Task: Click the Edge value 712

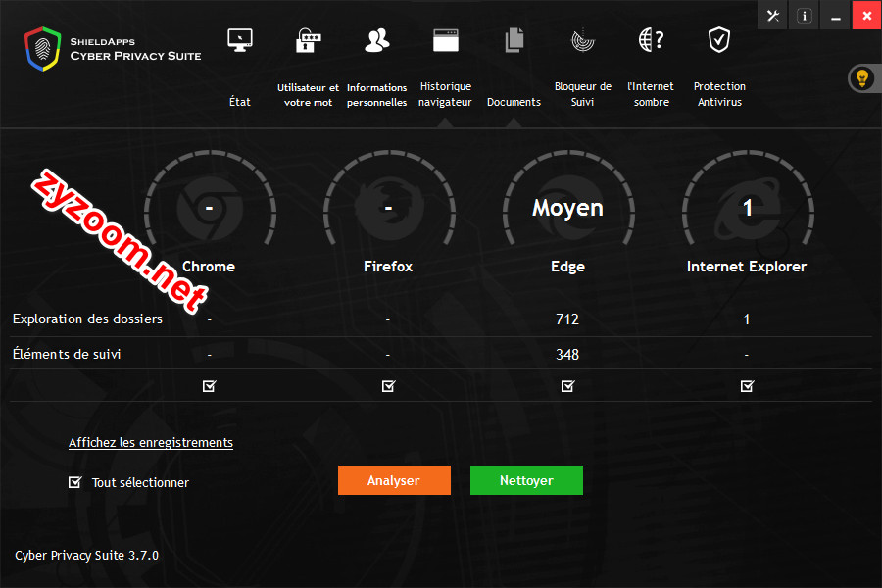Action: click(x=567, y=319)
